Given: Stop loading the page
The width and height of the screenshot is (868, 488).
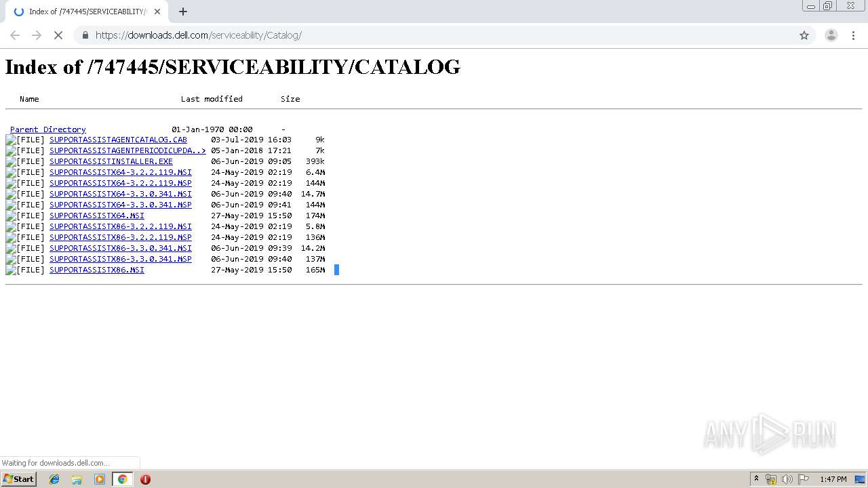Looking at the screenshot, I should [x=58, y=35].
